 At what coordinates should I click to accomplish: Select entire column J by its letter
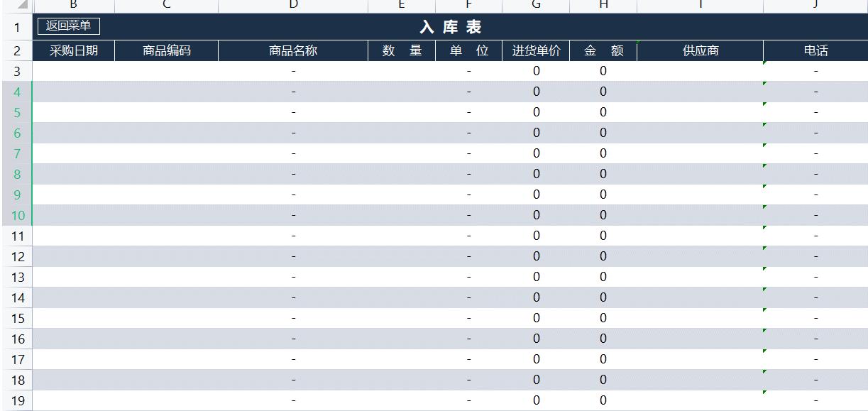(x=814, y=6)
